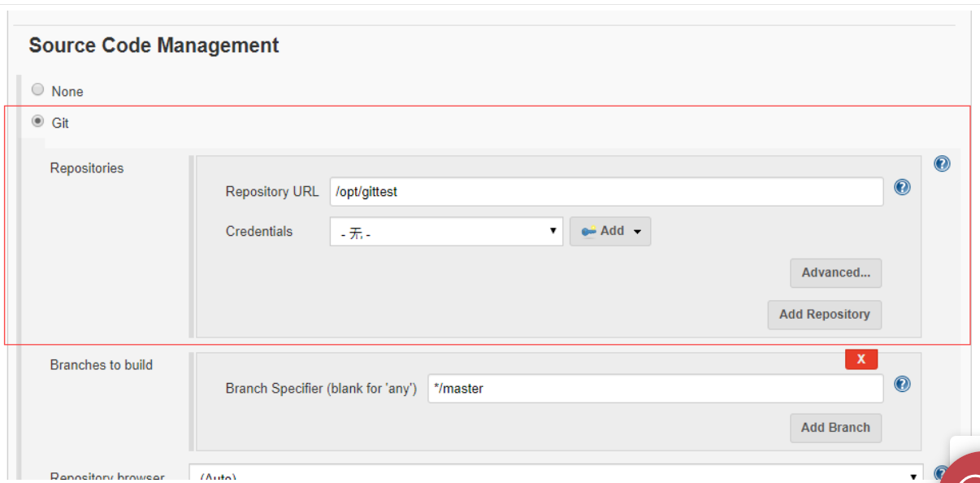Click the Credentials field label
Viewport: 980px width, 483px height.
pyautogui.click(x=259, y=232)
